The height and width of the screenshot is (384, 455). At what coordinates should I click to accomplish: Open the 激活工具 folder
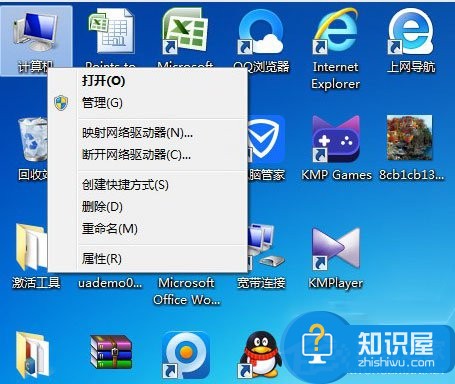31,247
